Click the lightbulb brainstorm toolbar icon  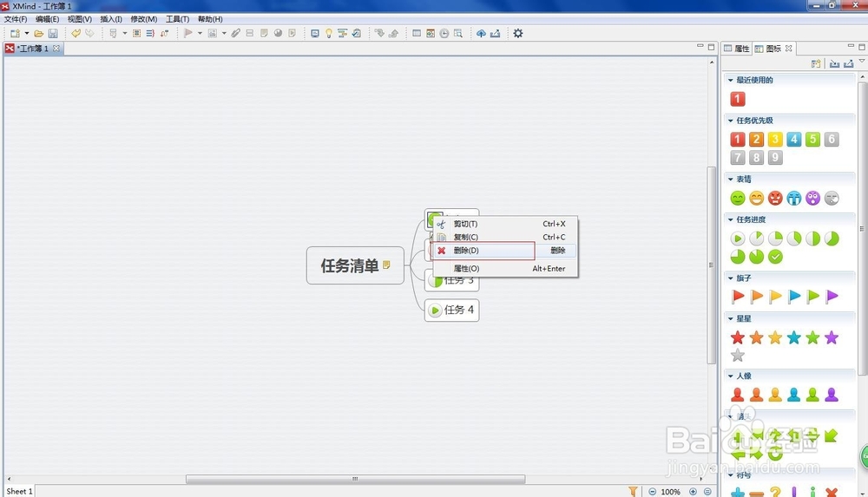[329, 33]
